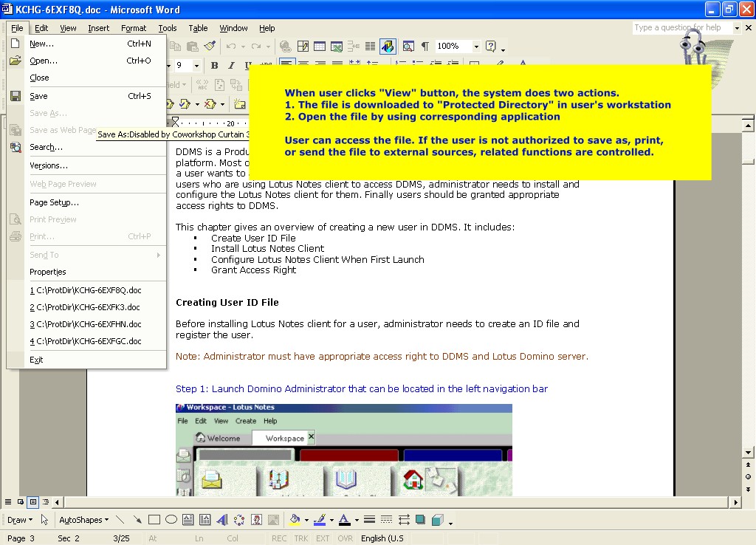Click the Format Painter brush icon

point(210,47)
